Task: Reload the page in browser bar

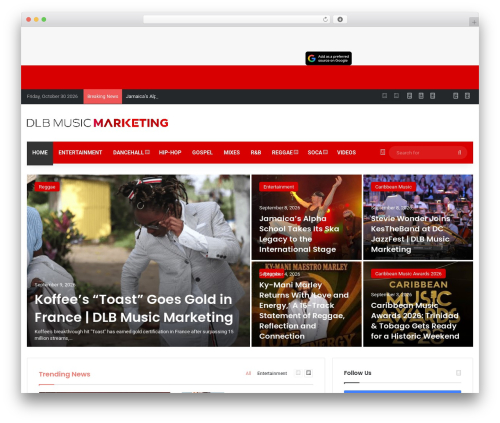Action: (x=325, y=20)
